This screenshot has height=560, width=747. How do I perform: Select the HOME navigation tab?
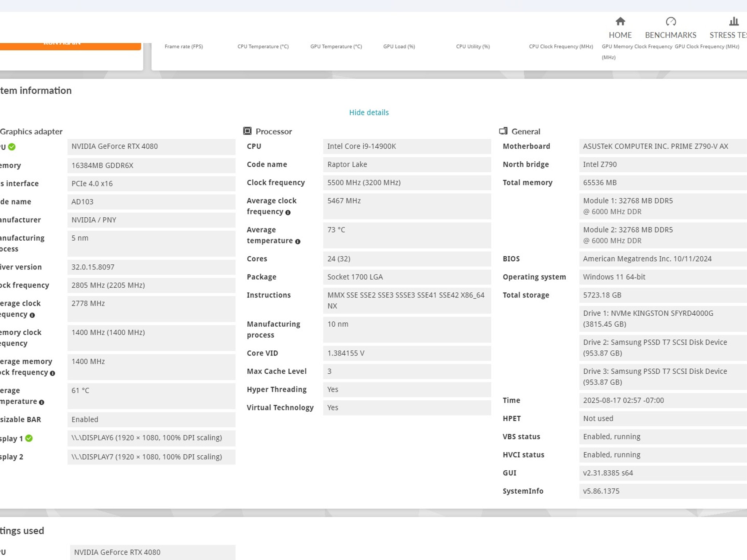[620, 35]
